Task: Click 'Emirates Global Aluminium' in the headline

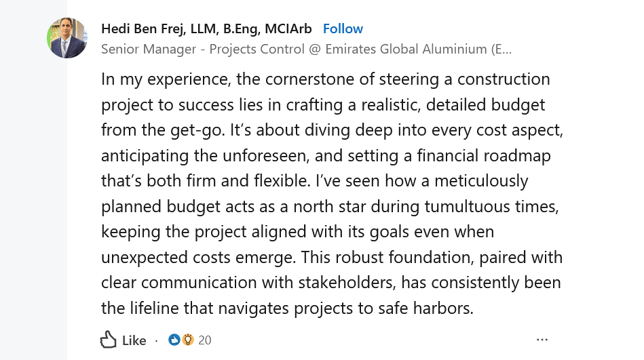Action: 406,49
